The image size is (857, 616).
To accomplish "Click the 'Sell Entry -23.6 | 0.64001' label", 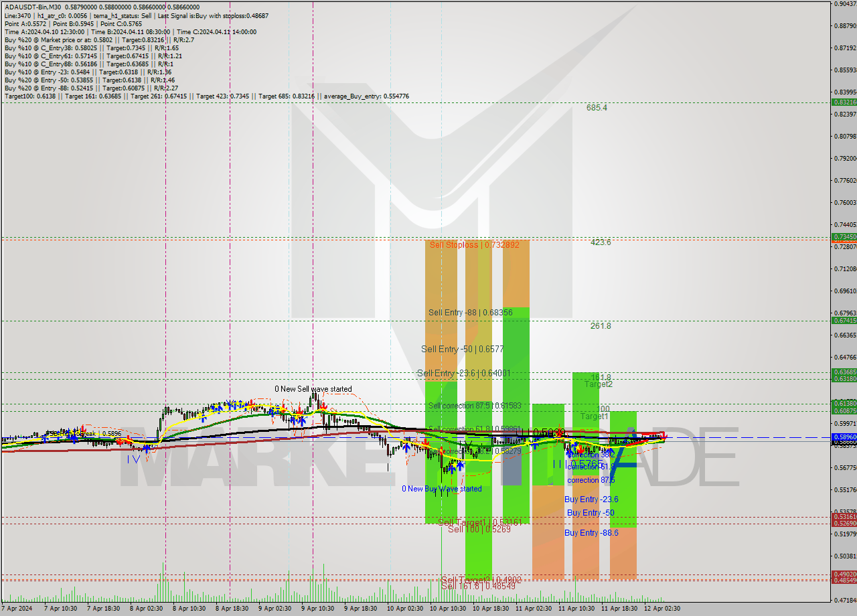I will coord(464,373).
